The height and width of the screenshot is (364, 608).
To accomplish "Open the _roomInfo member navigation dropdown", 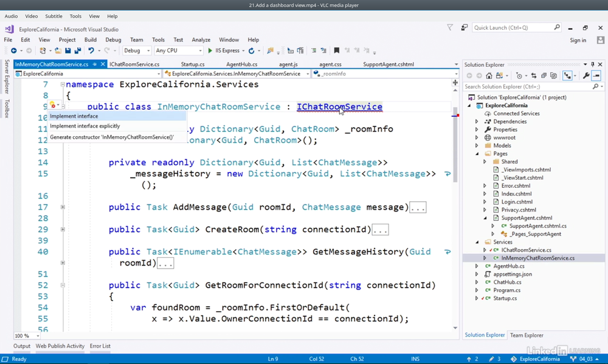I will 385,74.
